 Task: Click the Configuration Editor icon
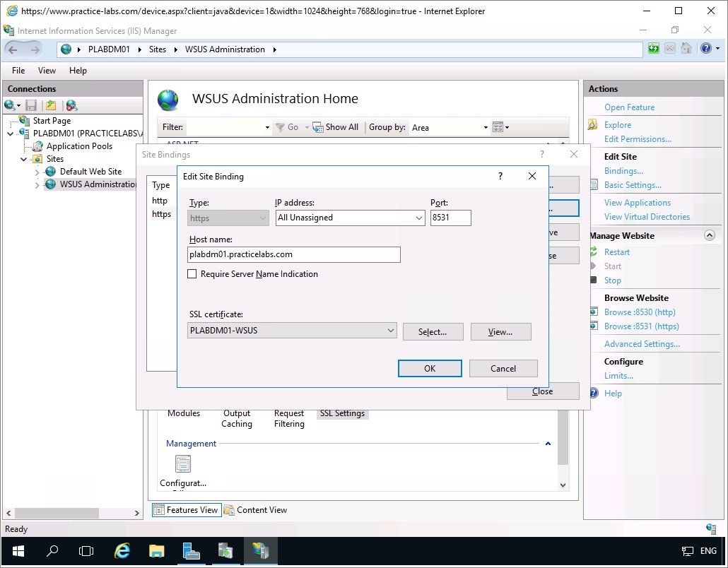[183, 464]
